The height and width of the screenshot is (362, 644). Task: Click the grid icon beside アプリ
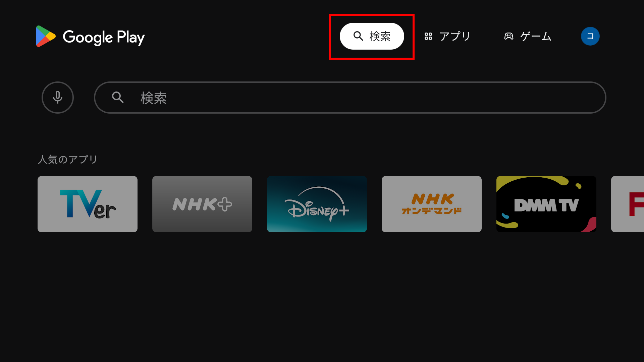click(428, 36)
